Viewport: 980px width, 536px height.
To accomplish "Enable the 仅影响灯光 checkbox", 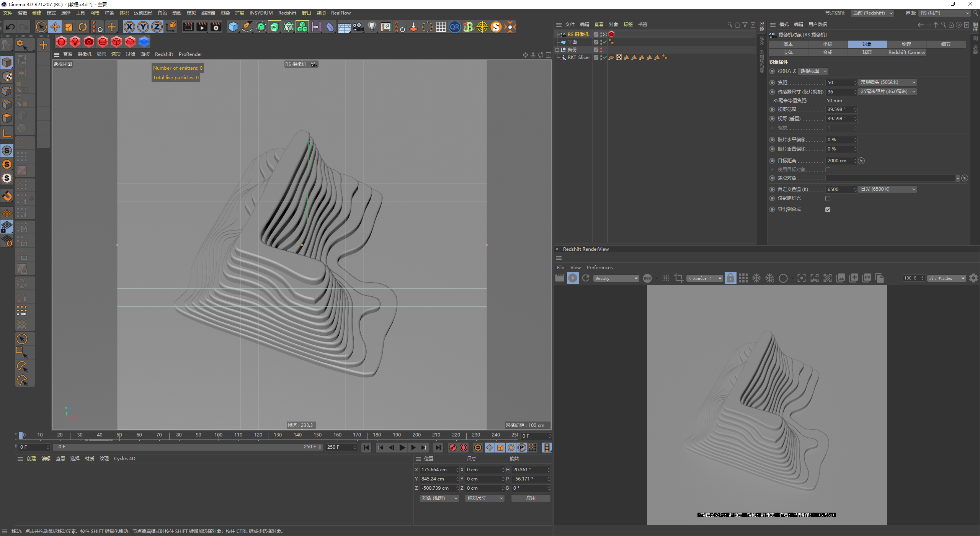I will 828,198.
